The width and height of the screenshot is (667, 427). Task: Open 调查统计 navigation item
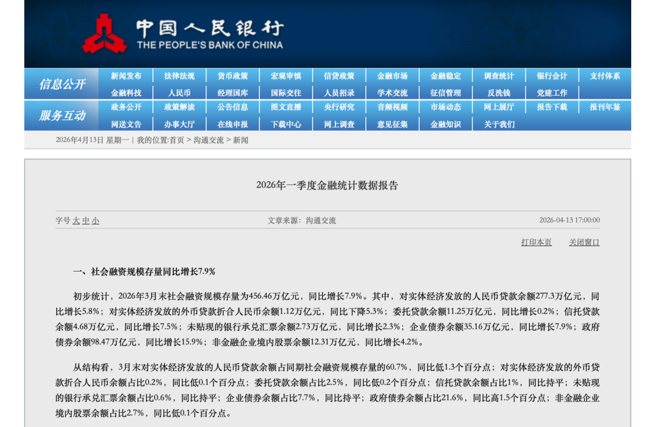(498, 76)
